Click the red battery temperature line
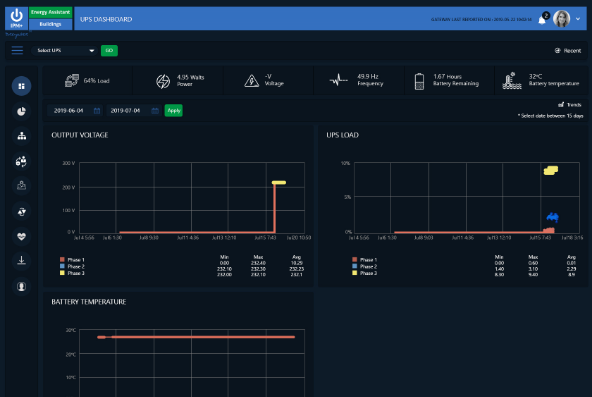The width and height of the screenshot is (592, 397). pyautogui.click(x=196, y=337)
